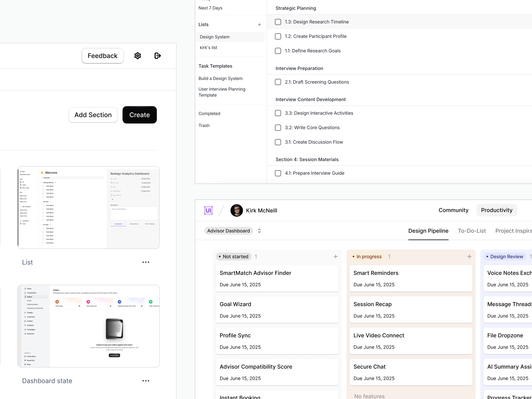Add a new list with plus icon

coord(260,25)
